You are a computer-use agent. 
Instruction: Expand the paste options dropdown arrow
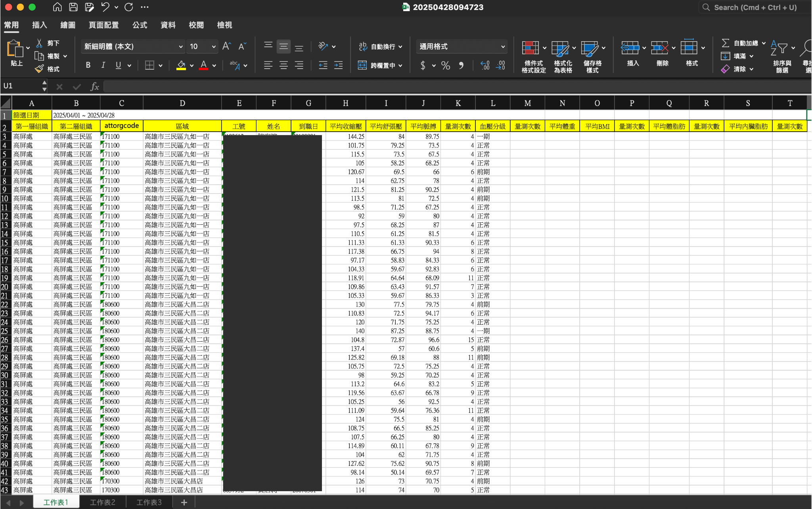(28, 48)
